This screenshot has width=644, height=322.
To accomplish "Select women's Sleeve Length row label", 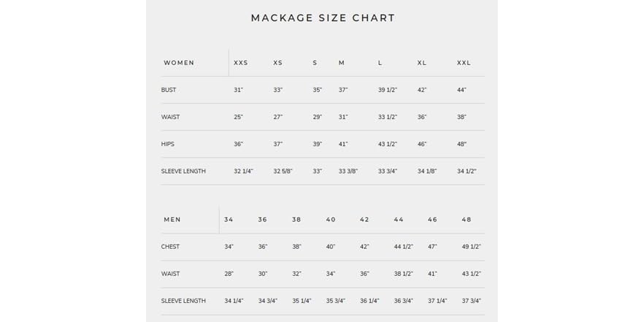I will 183,171.
